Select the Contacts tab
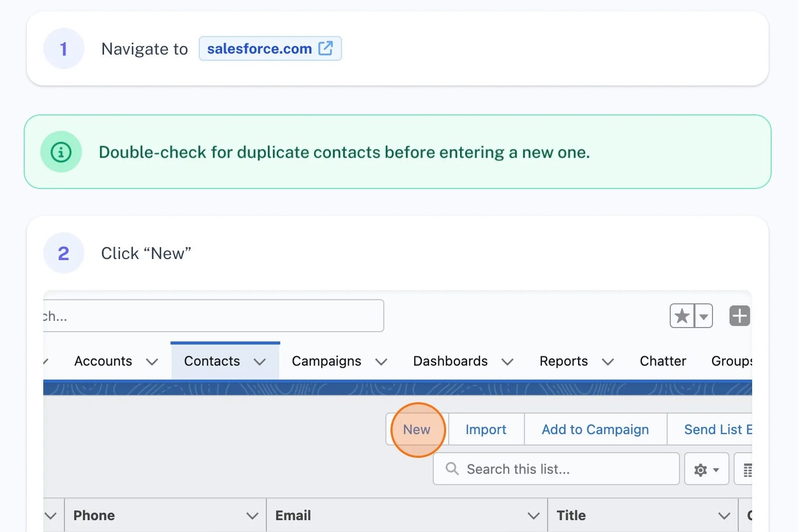 coord(212,361)
